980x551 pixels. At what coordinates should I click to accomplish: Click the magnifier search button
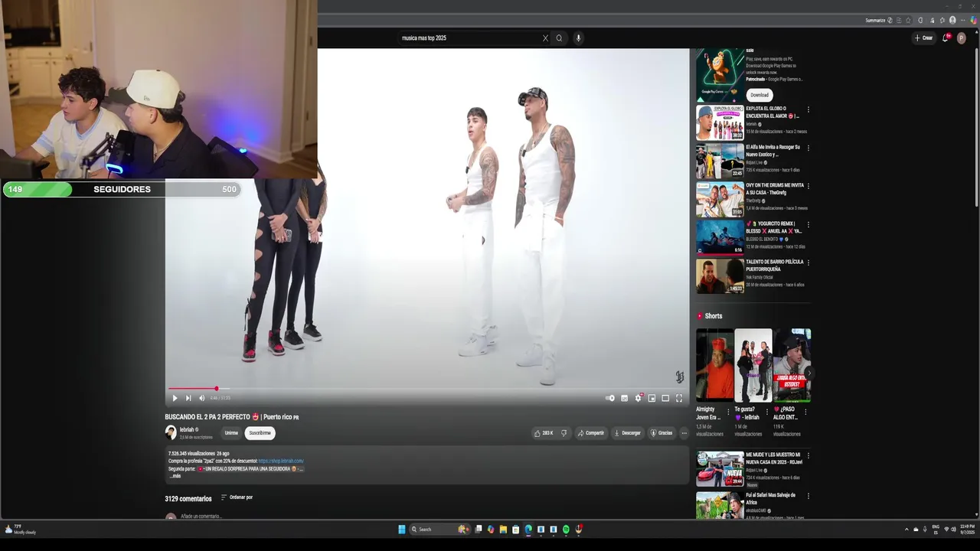click(x=559, y=38)
